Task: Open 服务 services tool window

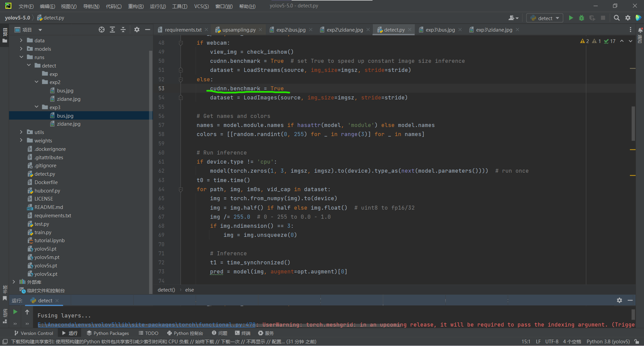Action: pos(266,333)
